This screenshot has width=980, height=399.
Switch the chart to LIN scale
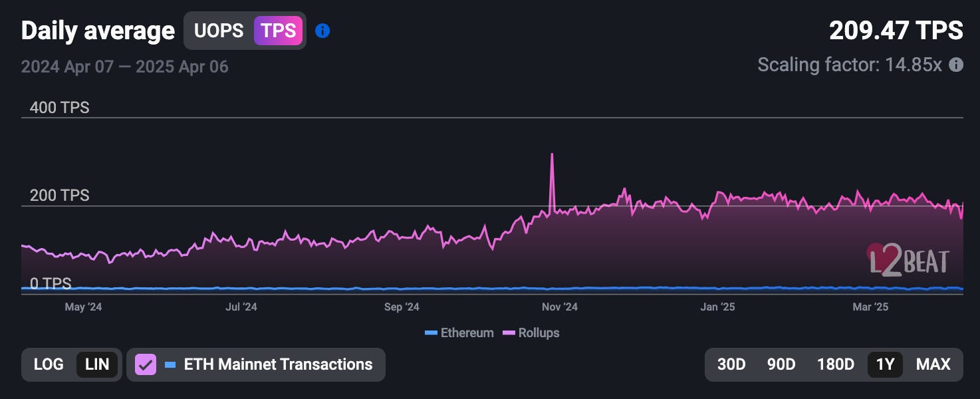point(97,364)
